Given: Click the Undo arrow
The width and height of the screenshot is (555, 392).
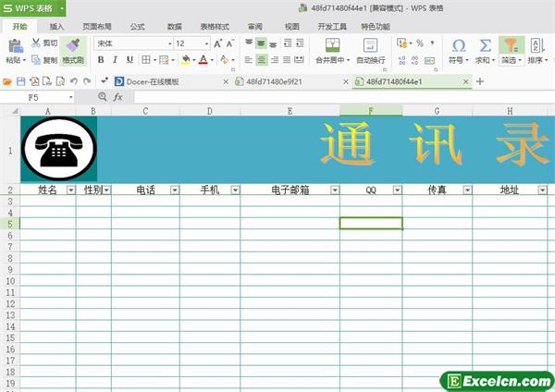Looking at the screenshot, I should coord(74,81).
